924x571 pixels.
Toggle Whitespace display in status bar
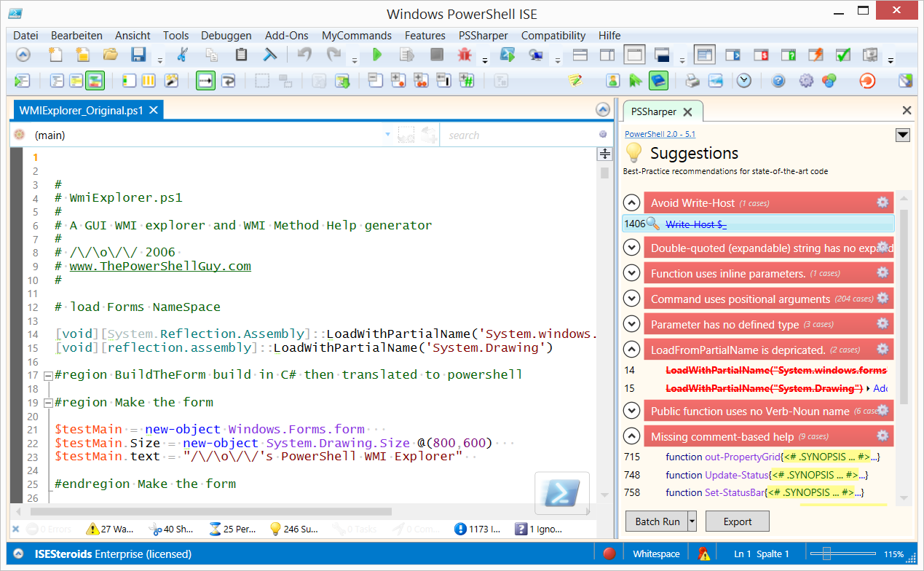(656, 554)
